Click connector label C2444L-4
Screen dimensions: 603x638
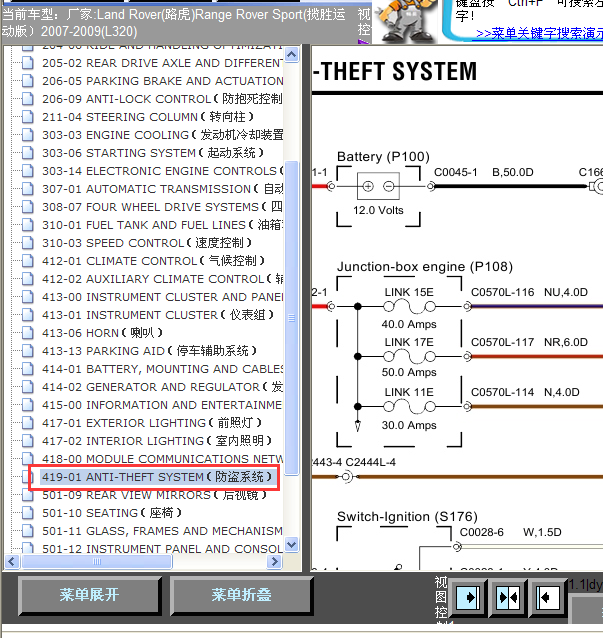tap(370, 462)
